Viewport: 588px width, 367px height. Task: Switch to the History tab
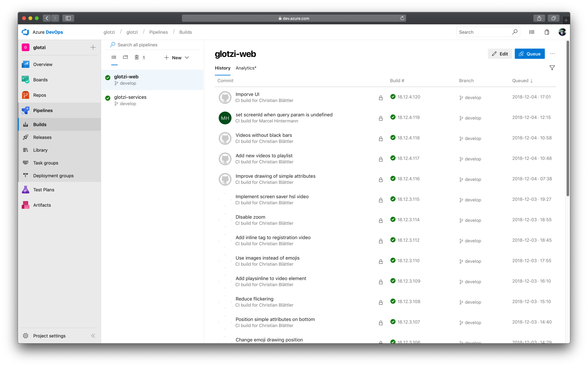coord(222,68)
